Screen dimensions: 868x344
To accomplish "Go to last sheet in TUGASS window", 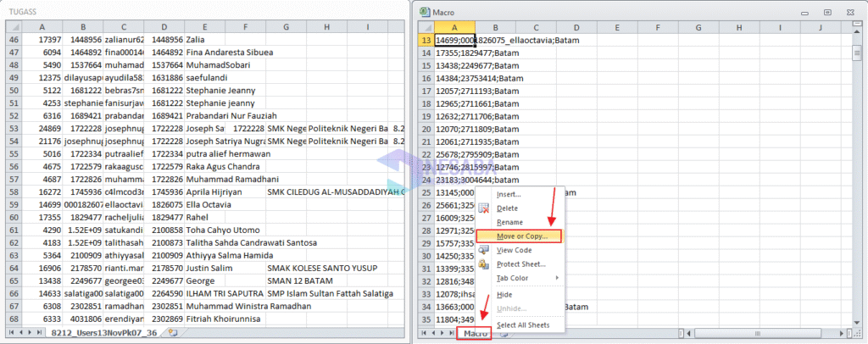I will [39, 332].
